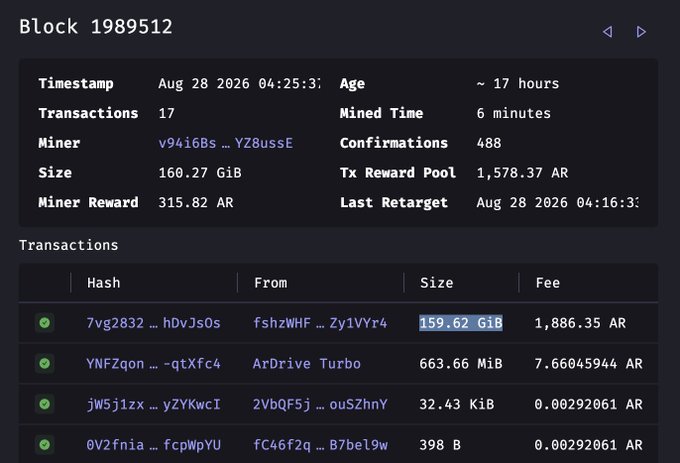Click the 32.43 KiB size cell

pyautogui.click(x=457, y=404)
